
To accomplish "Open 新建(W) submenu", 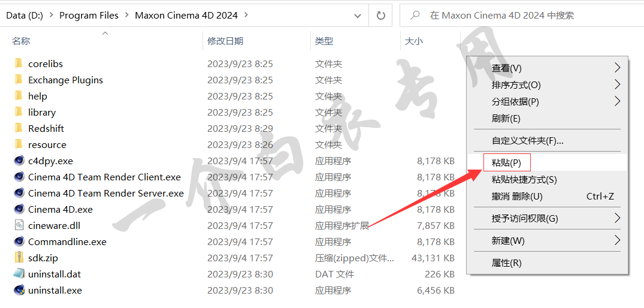I will tap(547, 240).
